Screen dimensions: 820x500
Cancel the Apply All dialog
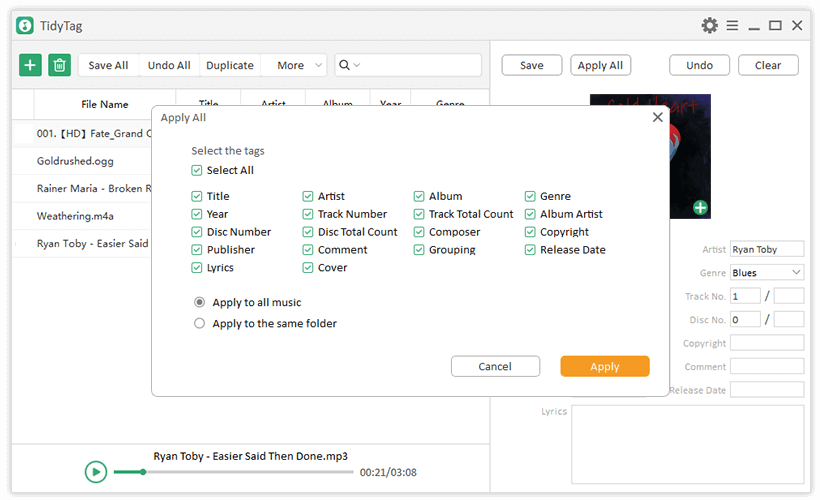tap(495, 367)
